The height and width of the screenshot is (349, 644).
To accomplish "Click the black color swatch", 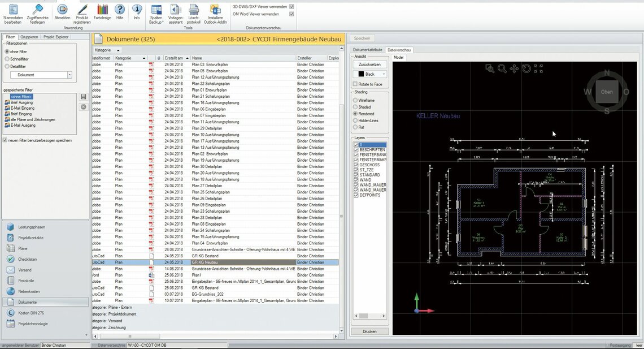I will coord(361,75).
